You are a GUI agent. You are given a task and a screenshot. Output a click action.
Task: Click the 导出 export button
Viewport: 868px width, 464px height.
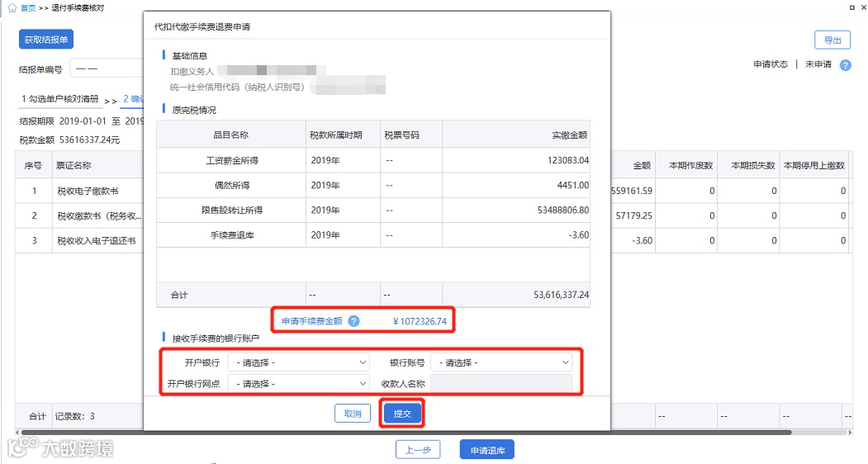[x=832, y=40]
